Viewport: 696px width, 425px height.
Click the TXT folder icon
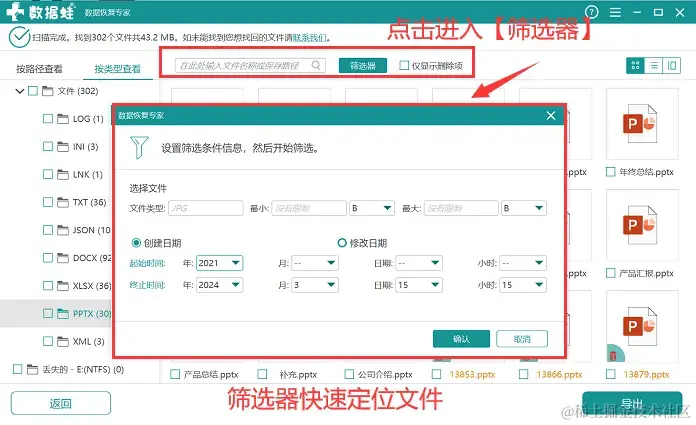click(63, 202)
